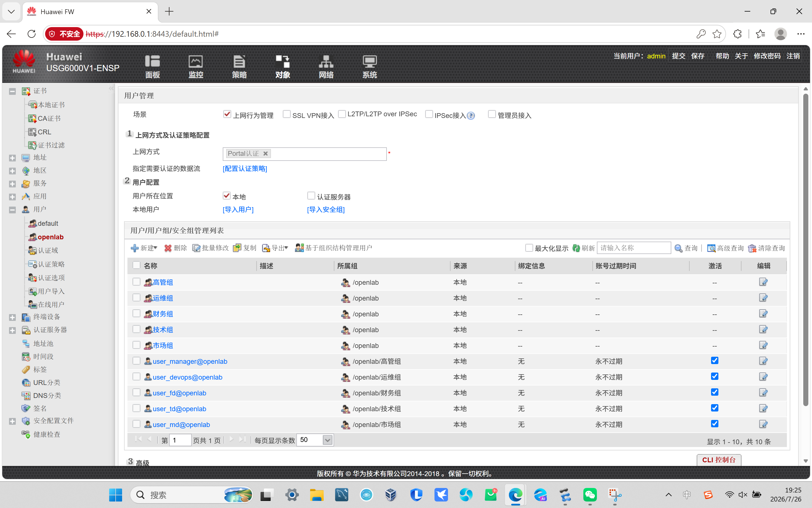
Task: Toggle the 上网行为管理 checkbox
Action: (227, 114)
